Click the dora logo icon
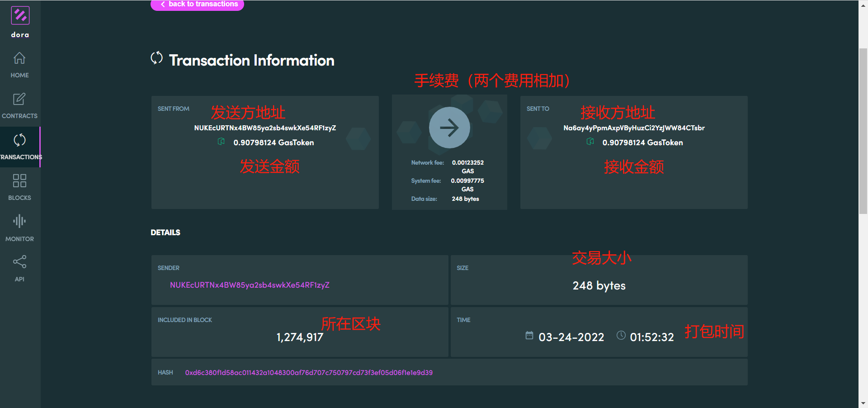The height and width of the screenshot is (408, 868). pyautogui.click(x=20, y=16)
